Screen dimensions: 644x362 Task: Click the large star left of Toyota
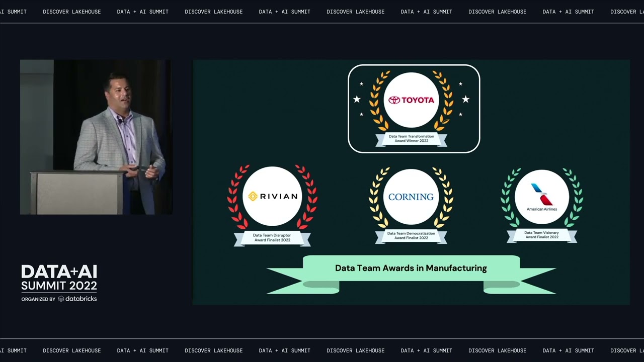[x=357, y=99]
